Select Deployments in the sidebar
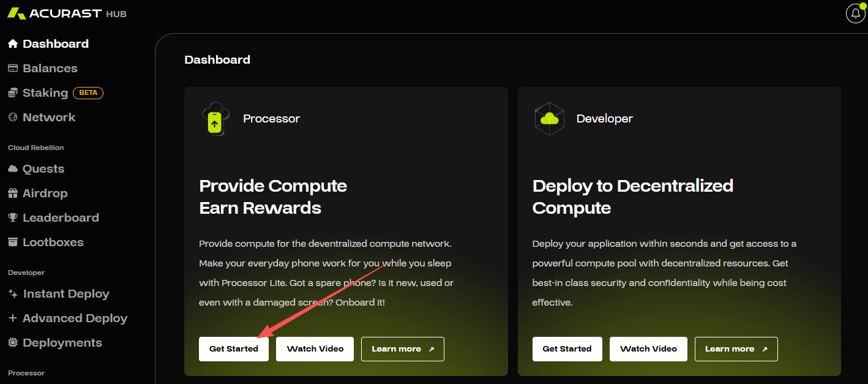Screen dimensions: 868x384 coord(62,343)
